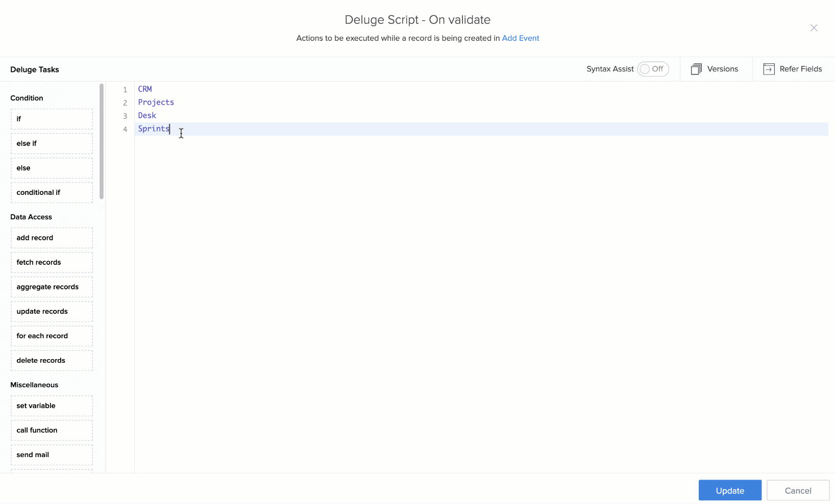Click the Refer Fields arrow icon
Viewport: 835px width, 504px height.
click(769, 69)
